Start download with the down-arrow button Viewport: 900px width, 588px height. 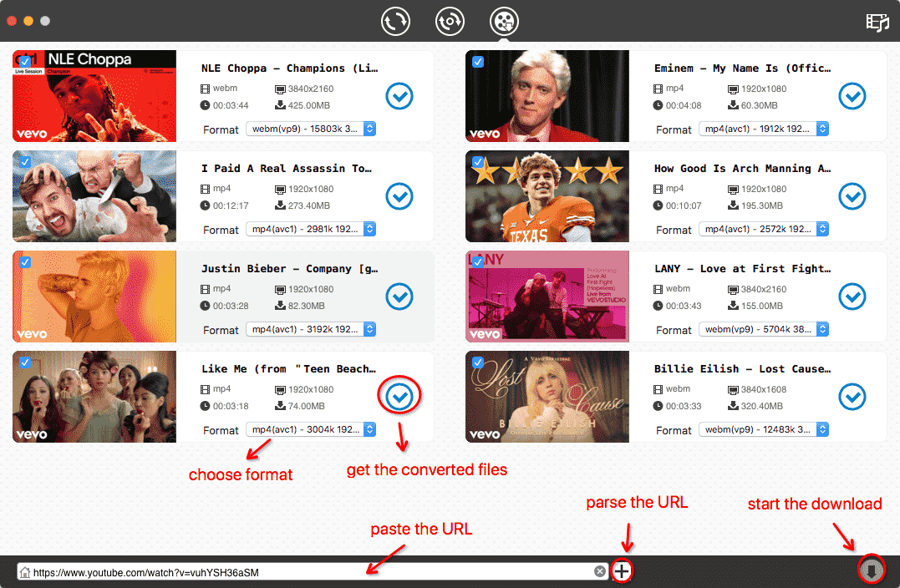(x=872, y=570)
